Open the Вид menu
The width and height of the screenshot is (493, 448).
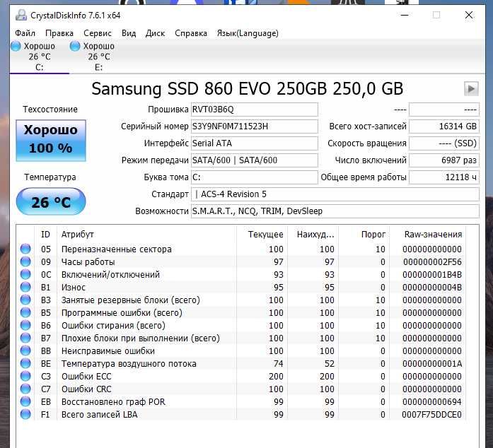click(129, 33)
